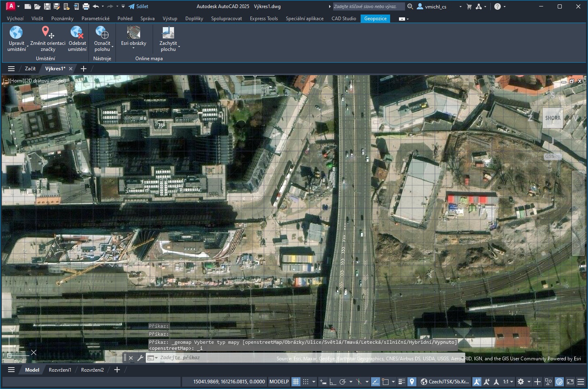Toggle drawing grid display in status bar

[x=296, y=382]
